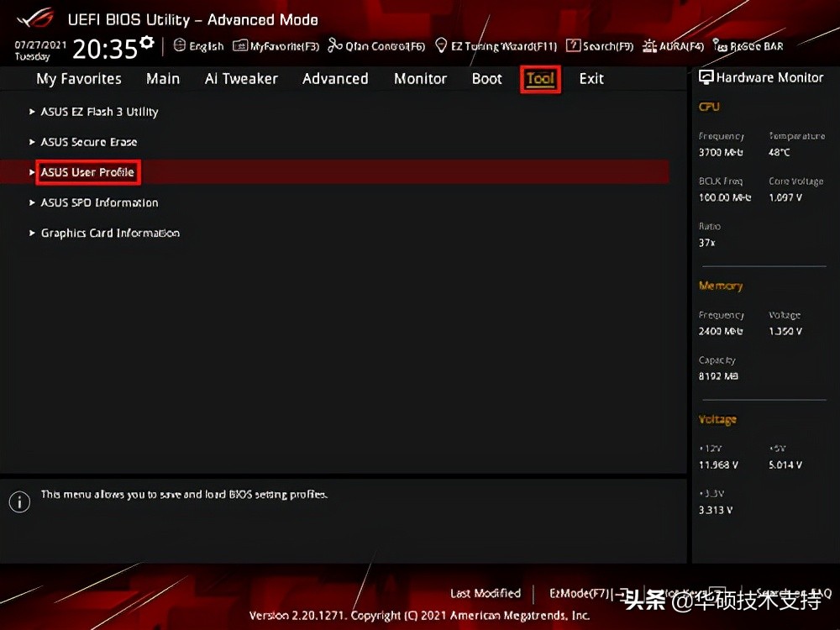Open the AURA(F4) lighting icon
The height and width of the screenshot is (630, 840).
click(649, 45)
